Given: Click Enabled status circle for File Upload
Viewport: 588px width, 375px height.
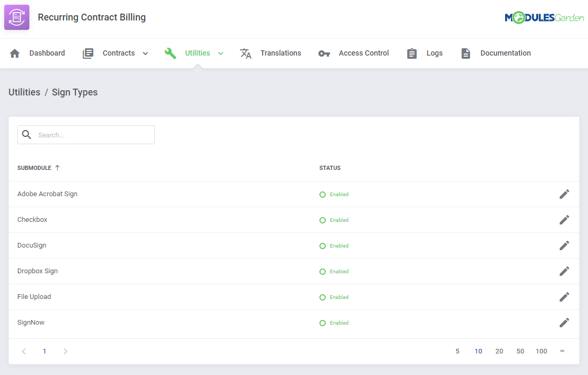Looking at the screenshot, I should [x=323, y=297].
